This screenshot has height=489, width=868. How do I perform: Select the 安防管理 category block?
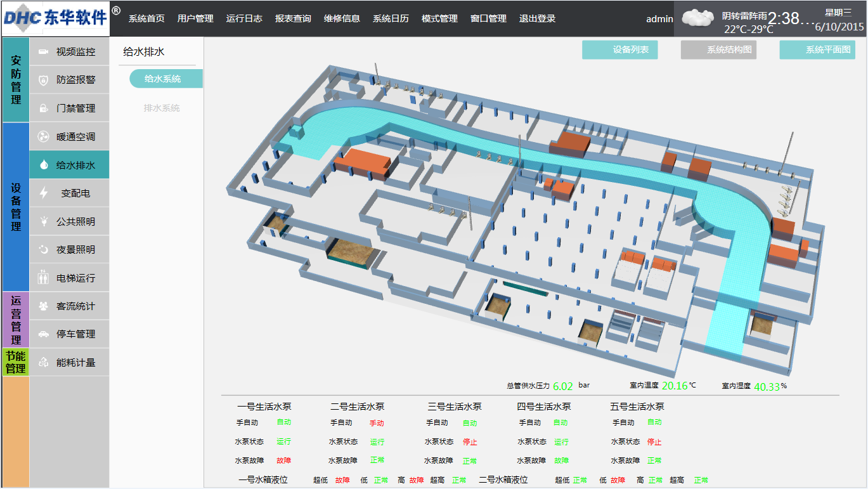point(16,80)
